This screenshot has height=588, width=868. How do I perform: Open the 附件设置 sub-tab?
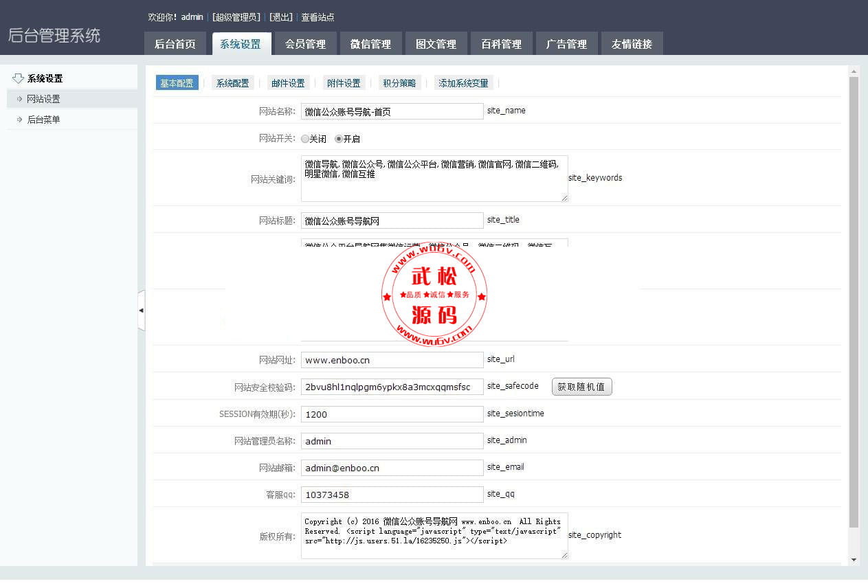pos(344,83)
